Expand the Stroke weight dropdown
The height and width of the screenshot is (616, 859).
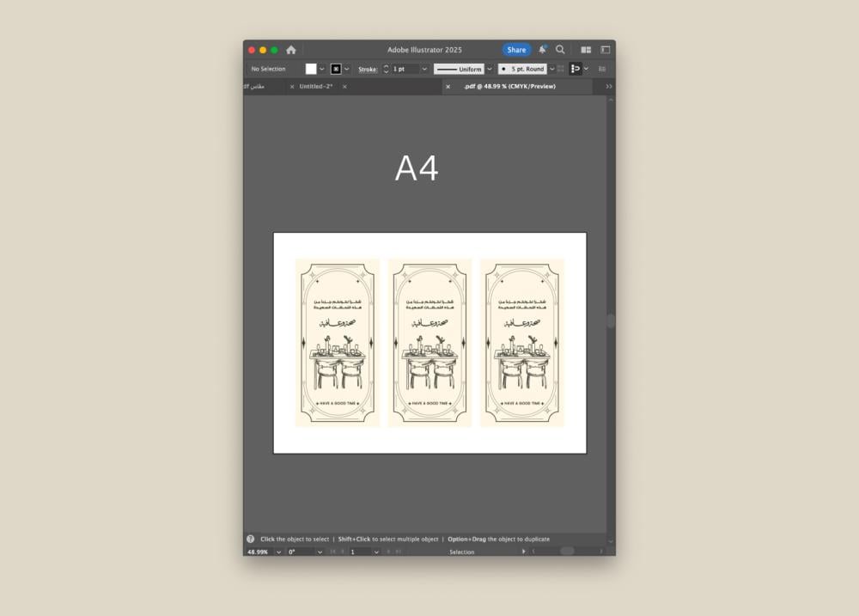click(x=424, y=69)
